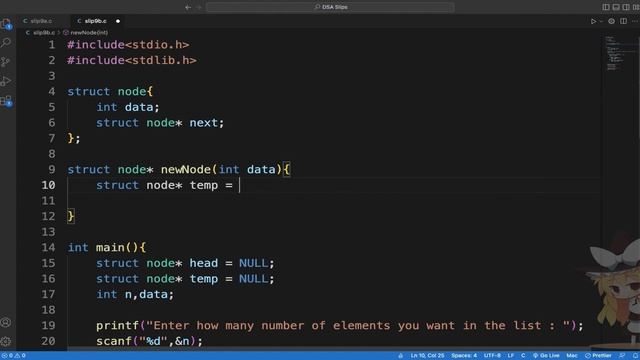
Task: Select language mode C in status bar
Action: pos(523,356)
